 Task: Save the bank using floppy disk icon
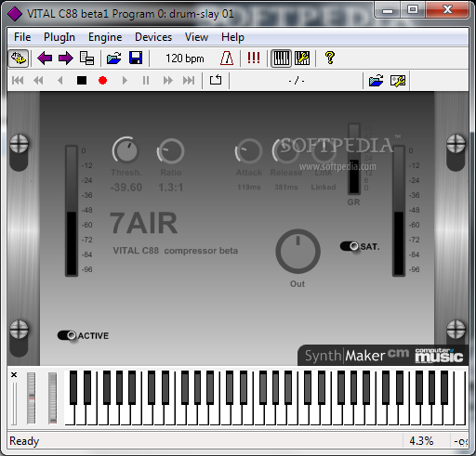tap(136, 58)
